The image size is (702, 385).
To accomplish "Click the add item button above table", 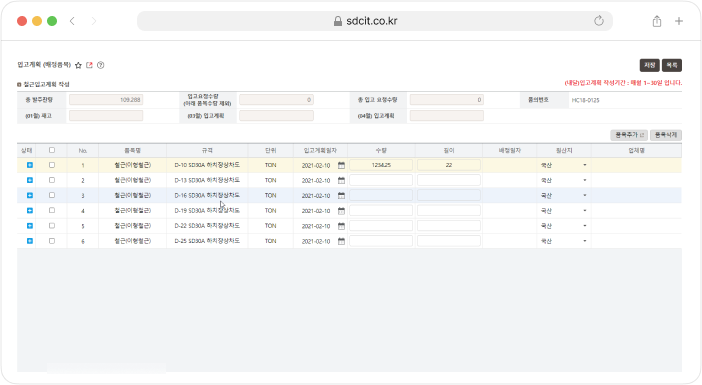I will click(629, 135).
